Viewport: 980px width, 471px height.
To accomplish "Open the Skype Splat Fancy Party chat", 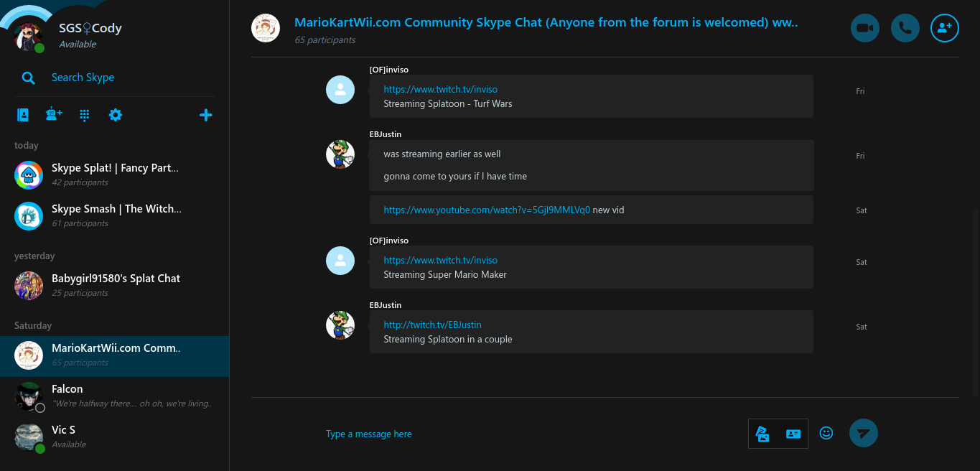I will point(115,174).
